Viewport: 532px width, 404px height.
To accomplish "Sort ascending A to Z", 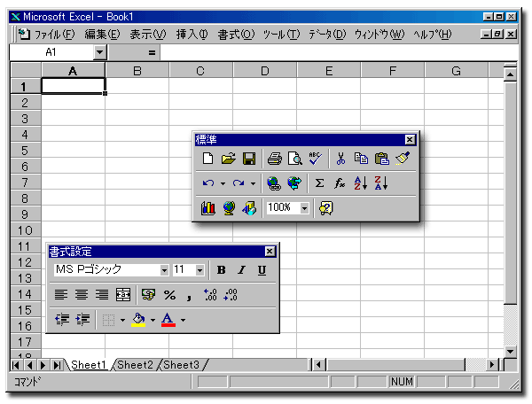I will point(360,183).
